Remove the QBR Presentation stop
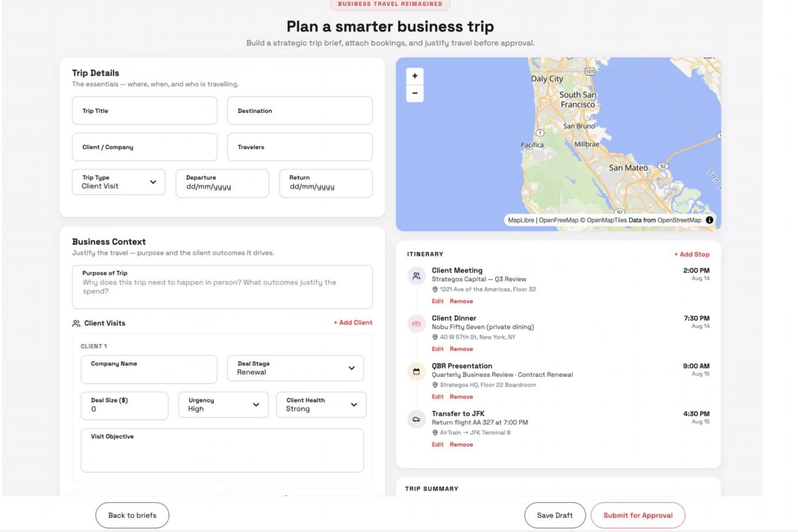The width and height of the screenshot is (798, 532). coord(461,397)
